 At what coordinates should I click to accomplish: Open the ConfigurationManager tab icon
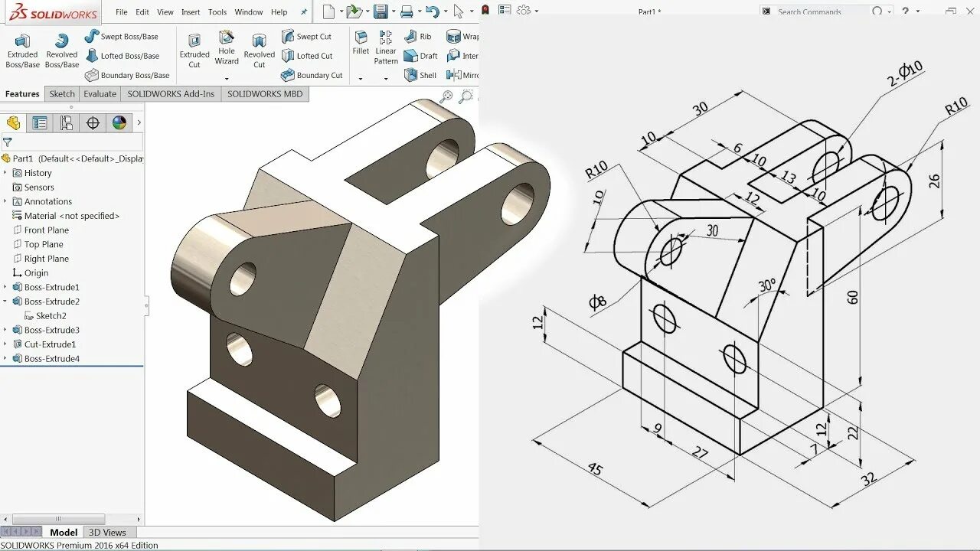(67, 122)
